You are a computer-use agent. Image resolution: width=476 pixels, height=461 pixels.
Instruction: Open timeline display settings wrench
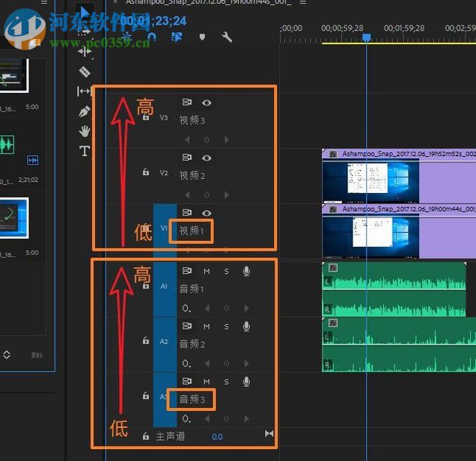tap(227, 37)
